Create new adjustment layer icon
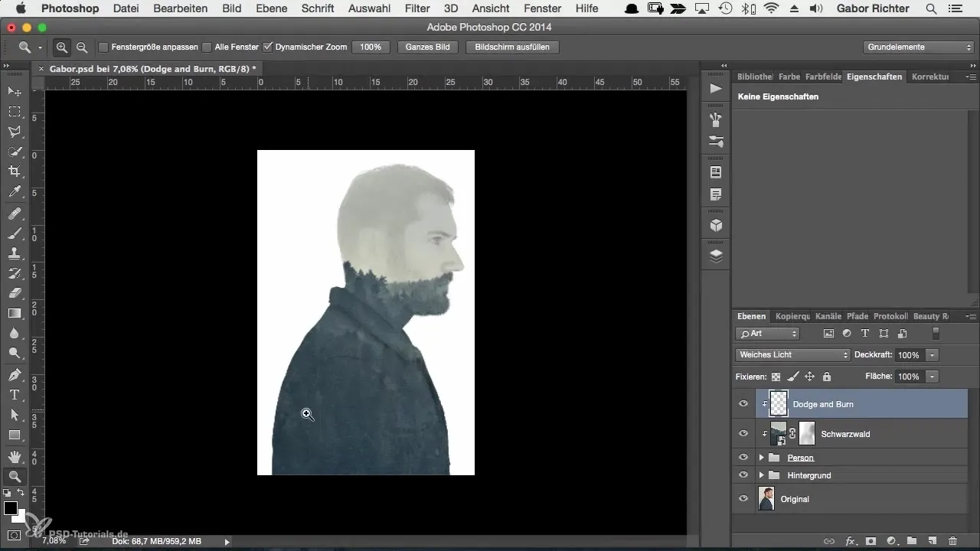Image resolution: width=980 pixels, height=551 pixels. click(x=891, y=540)
